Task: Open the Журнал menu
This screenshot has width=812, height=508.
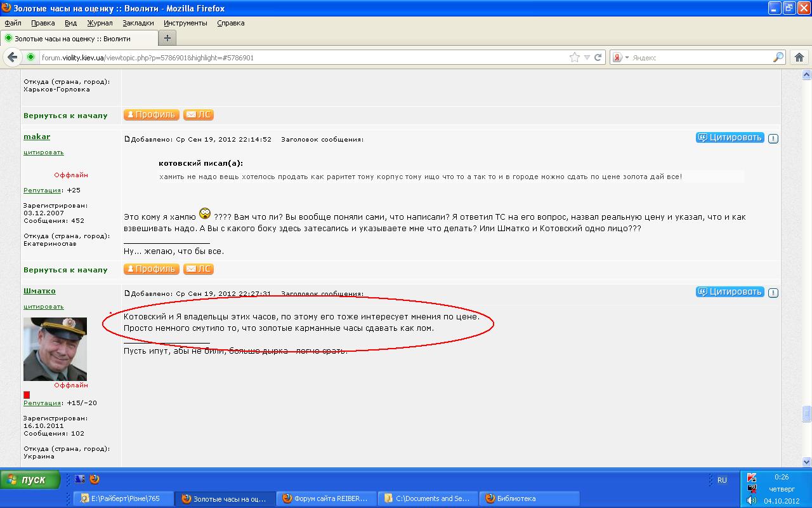Action: (100, 23)
